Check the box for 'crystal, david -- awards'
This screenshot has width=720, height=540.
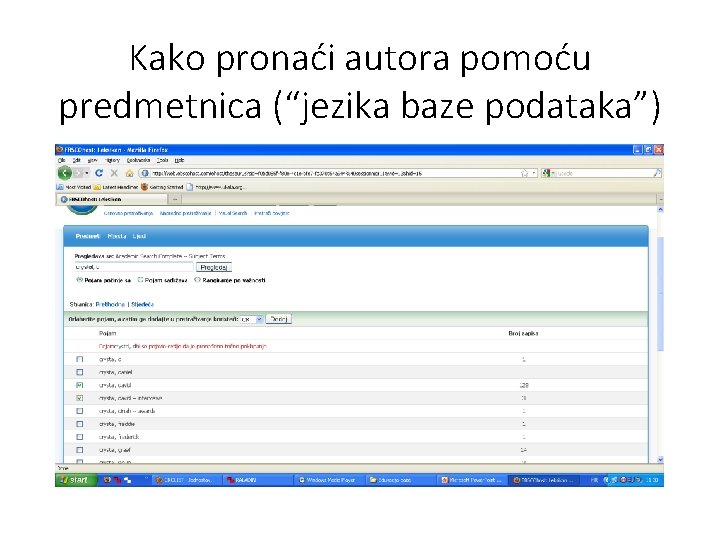click(79, 411)
